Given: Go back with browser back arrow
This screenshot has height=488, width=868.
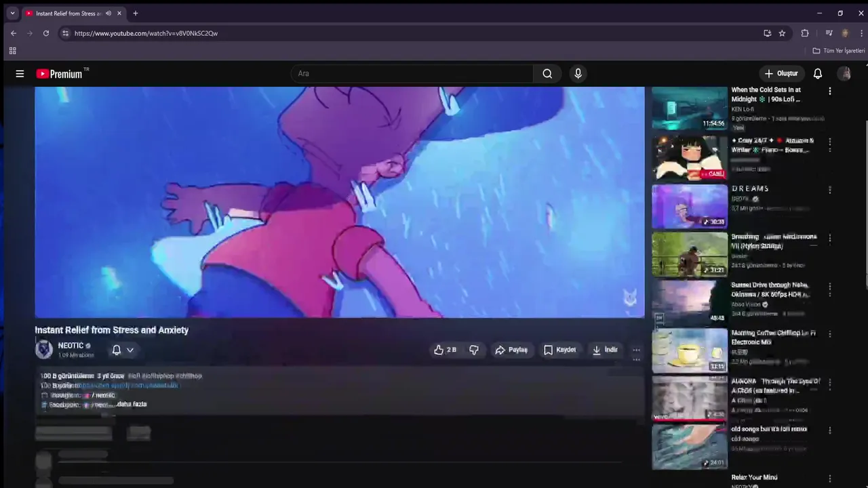Looking at the screenshot, I should coord(14,33).
